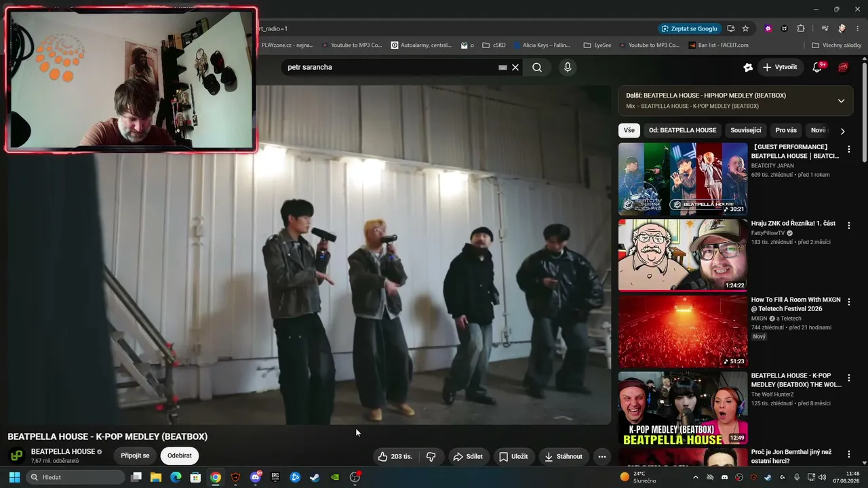Start voice search with the microphone icon
This screenshot has width=868, height=488.
point(568,67)
